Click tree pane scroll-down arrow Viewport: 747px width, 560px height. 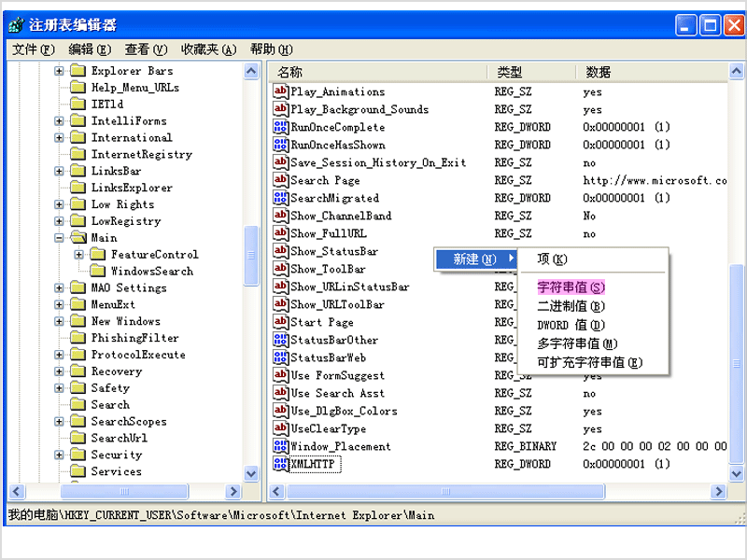click(251, 474)
